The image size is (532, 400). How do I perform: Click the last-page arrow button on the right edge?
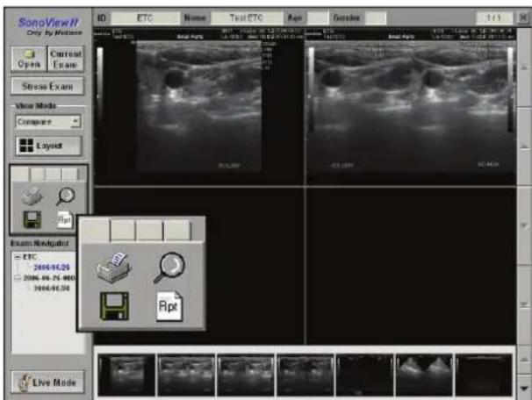pos(524,304)
